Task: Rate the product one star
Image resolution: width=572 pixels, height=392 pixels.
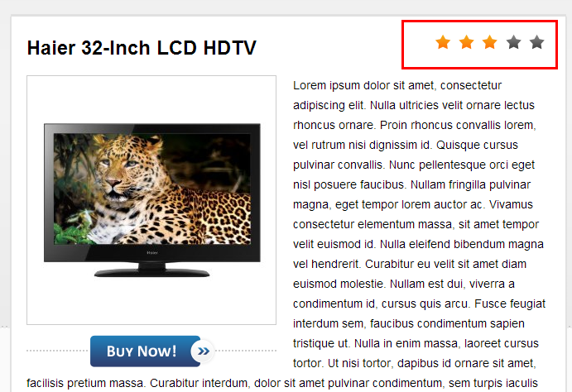Action: tap(443, 42)
